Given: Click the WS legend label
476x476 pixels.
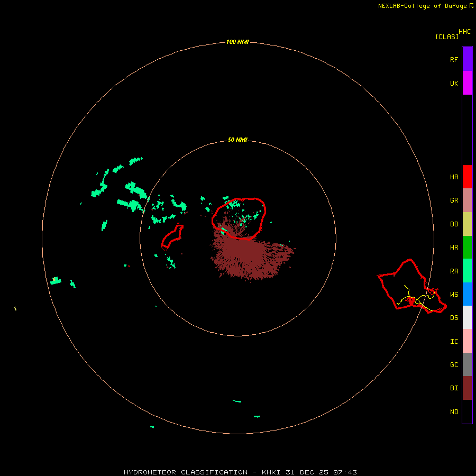Looking at the screenshot, I should click(x=454, y=295).
